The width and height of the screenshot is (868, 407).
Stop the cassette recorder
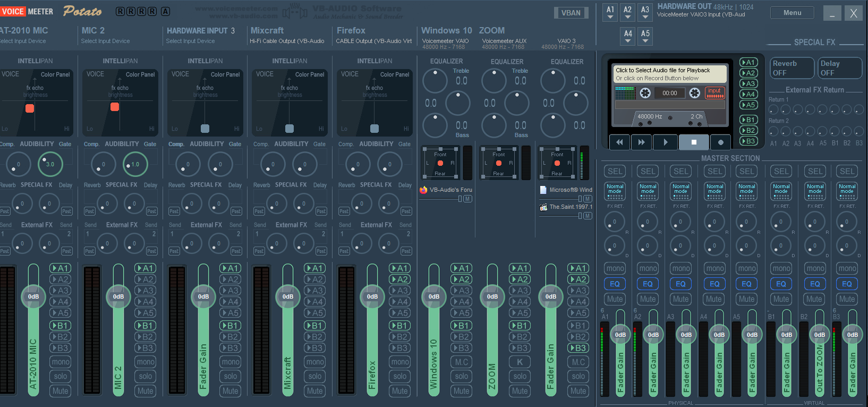694,142
